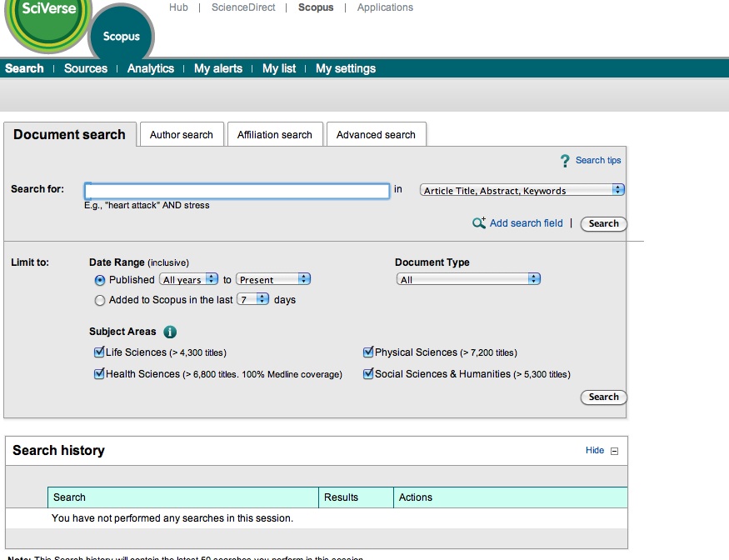This screenshot has width=729, height=560.
Task: Open the Analytics navigation item
Action: pyautogui.click(x=151, y=68)
